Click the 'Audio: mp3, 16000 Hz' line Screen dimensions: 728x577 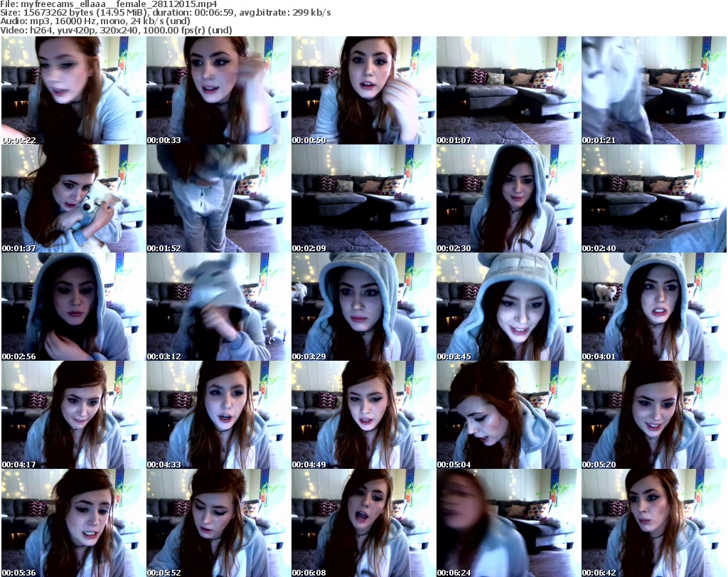click(x=95, y=21)
